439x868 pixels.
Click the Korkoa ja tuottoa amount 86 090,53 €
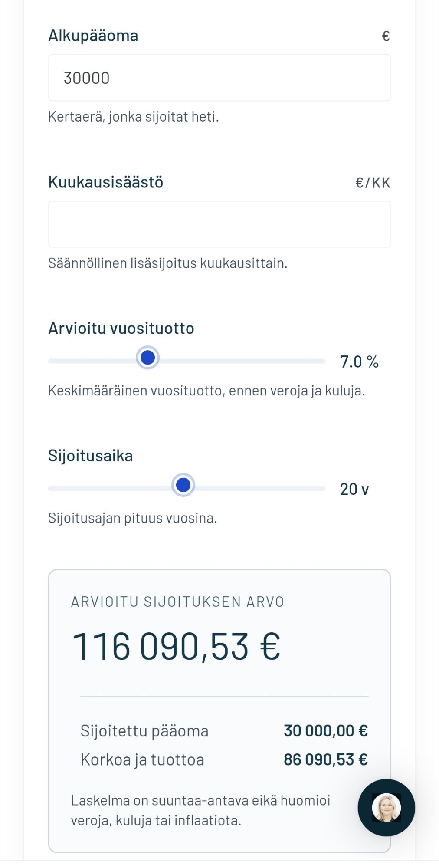coord(325,759)
